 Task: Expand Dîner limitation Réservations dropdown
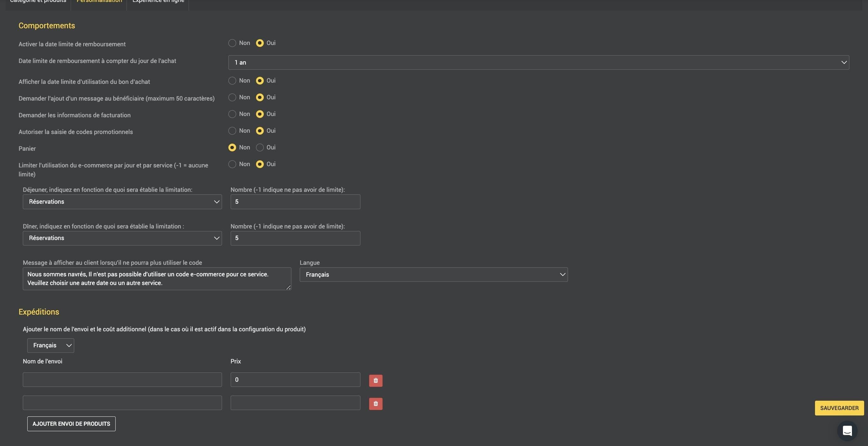click(122, 238)
